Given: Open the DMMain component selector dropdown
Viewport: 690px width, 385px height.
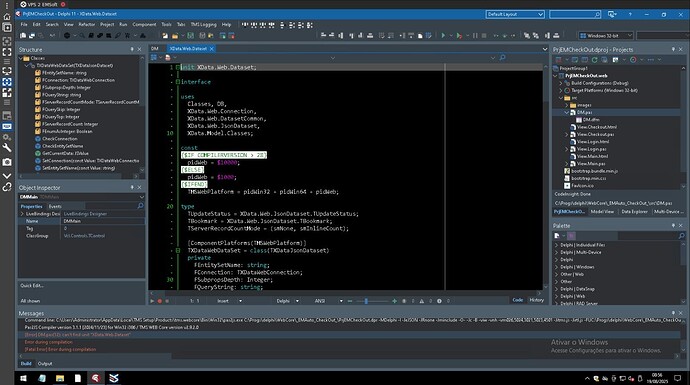Looking at the screenshot, I should tap(141, 197).
